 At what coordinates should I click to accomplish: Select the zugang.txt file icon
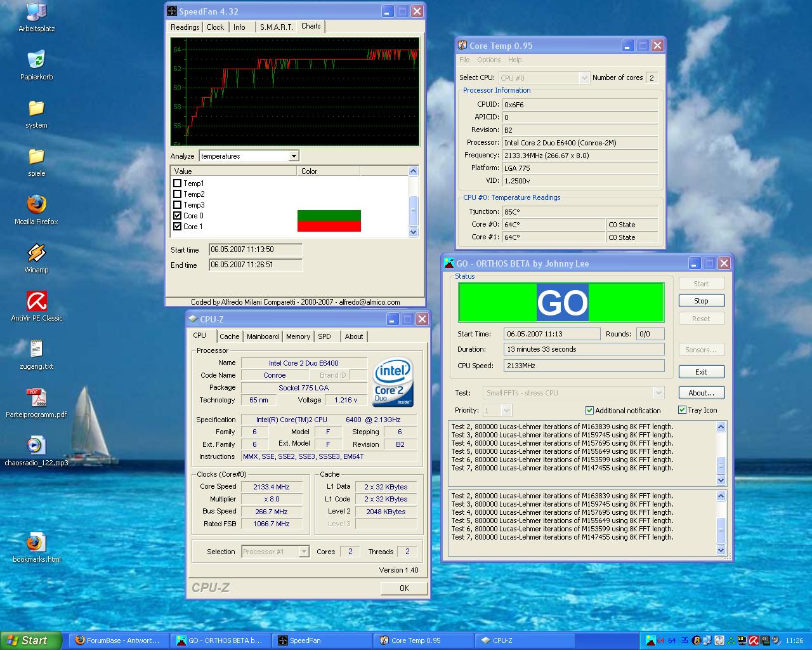[x=36, y=355]
